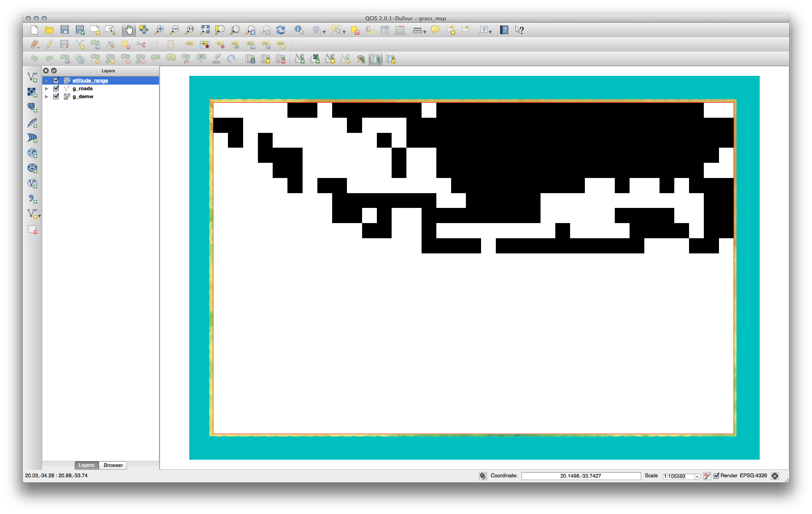Click the Zoom In magnifier tool

coord(159,30)
